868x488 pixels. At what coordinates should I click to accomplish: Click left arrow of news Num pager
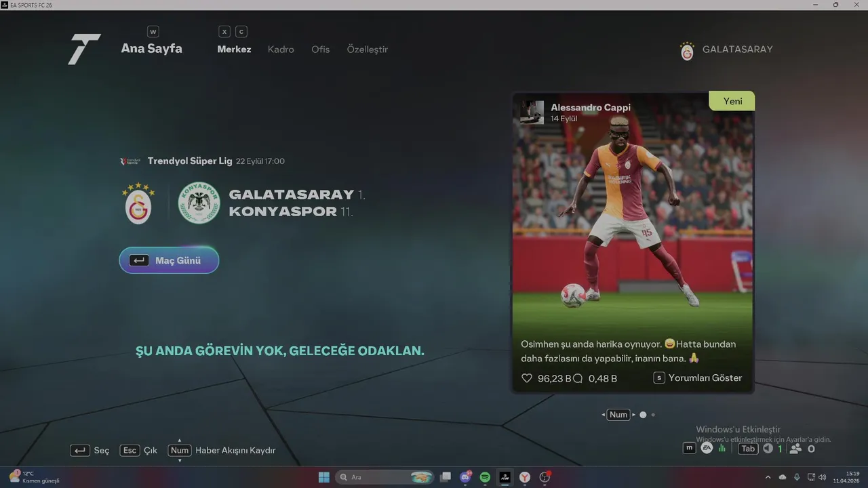[x=604, y=415]
